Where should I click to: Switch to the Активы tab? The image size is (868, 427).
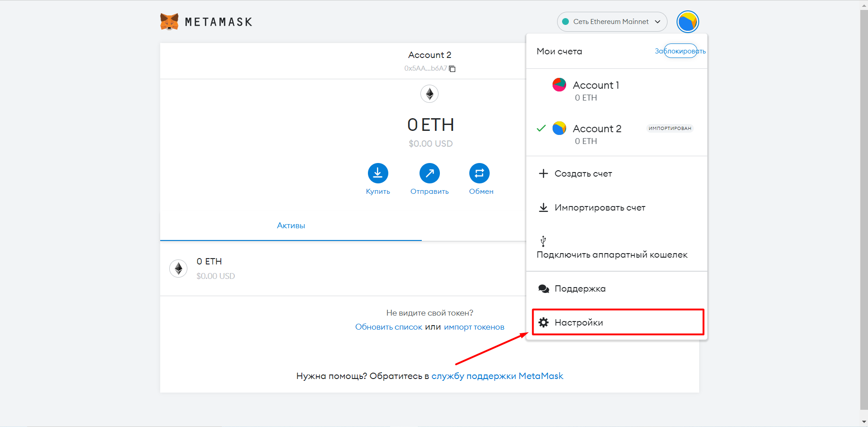[291, 225]
